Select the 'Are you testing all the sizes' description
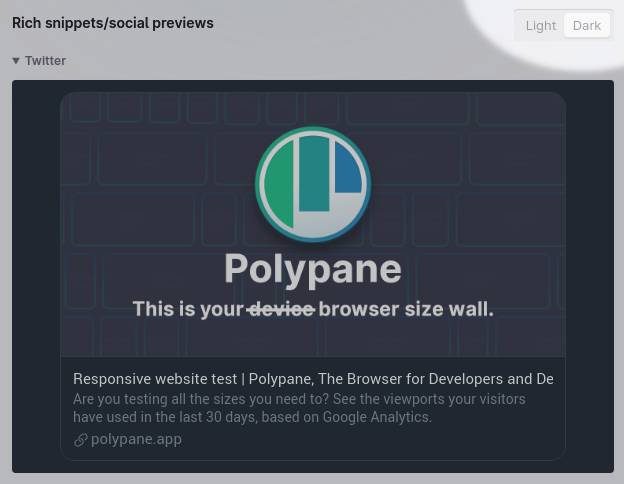 [299, 408]
